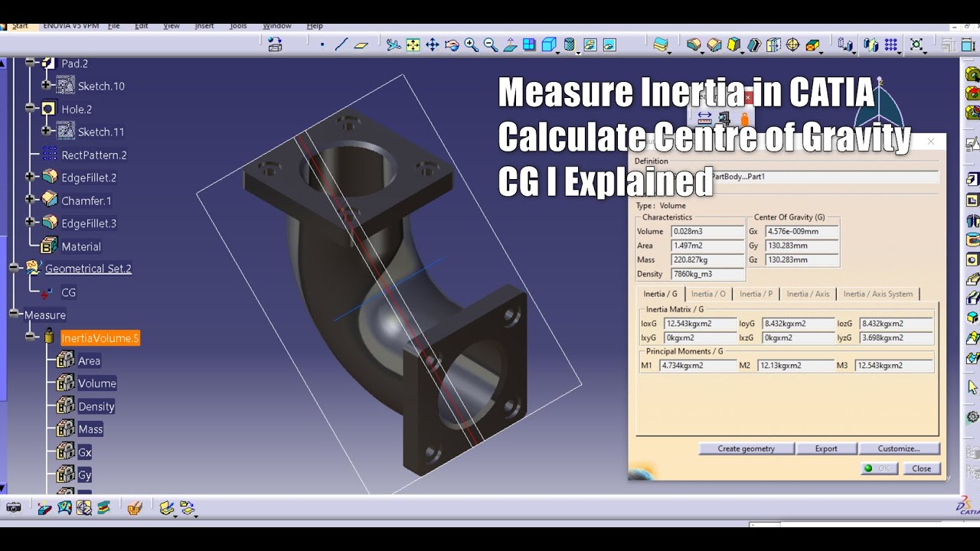Switch to the Inertia / Axis tab

click(808, 294)
